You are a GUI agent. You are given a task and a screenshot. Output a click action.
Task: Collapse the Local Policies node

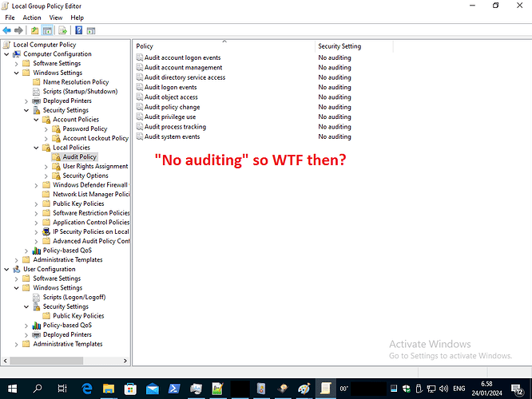point(36,148)
